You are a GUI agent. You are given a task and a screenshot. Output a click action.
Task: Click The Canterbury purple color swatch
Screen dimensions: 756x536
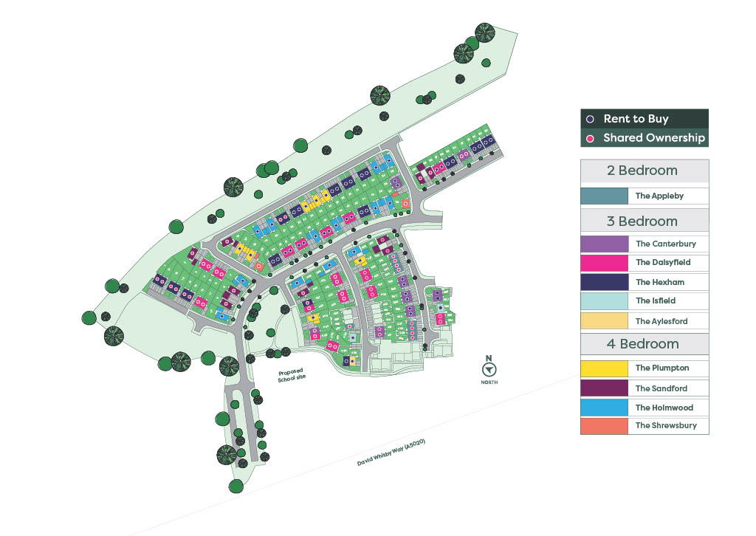click(604, 244)
